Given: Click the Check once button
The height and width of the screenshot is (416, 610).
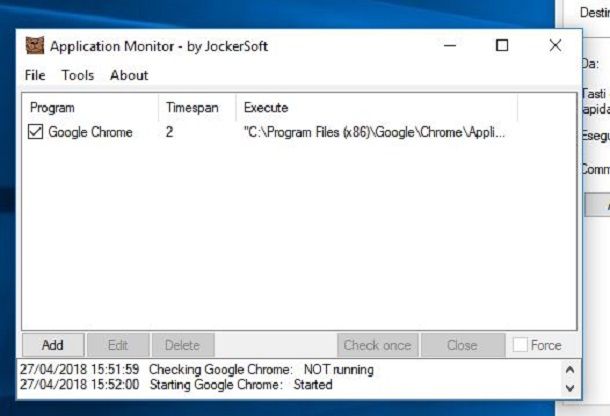Looking at the screenshot, I should click(x=378, y=345).
